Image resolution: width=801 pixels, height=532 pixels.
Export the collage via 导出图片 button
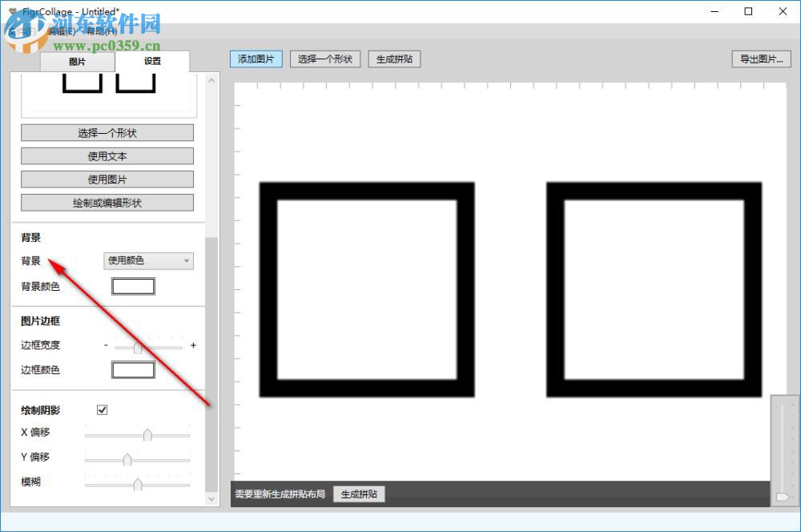760,58
